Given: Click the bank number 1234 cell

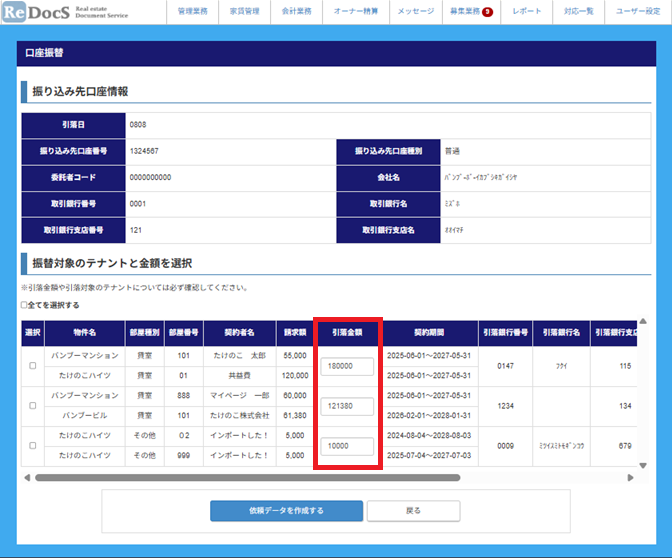Looking at the screenshot, I should [x=506, y=406].
